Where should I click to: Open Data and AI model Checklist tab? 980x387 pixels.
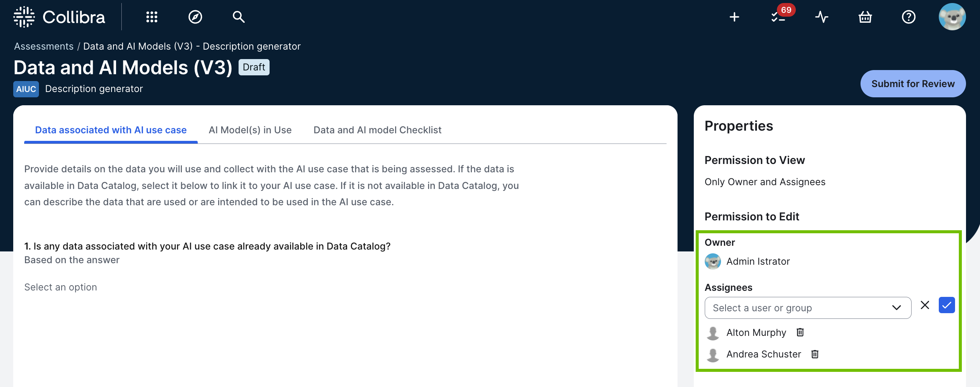pyautogui.click(x=377, y=130)
